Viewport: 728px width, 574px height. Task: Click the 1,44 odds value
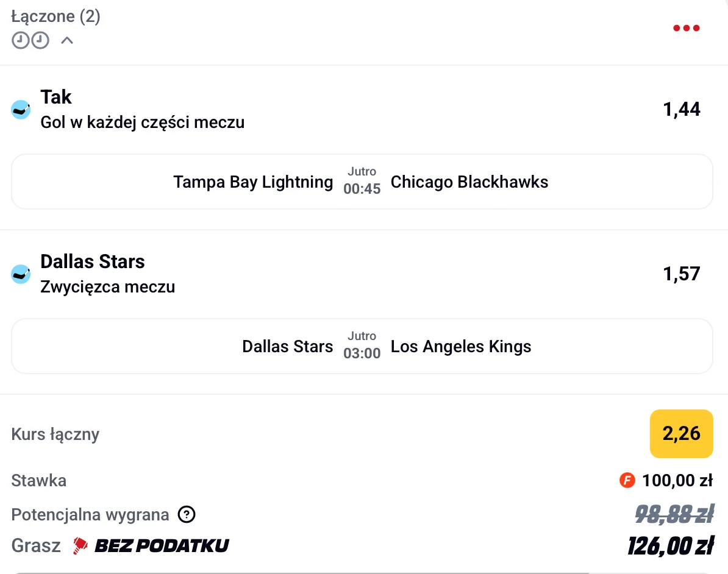click(682, 110)
